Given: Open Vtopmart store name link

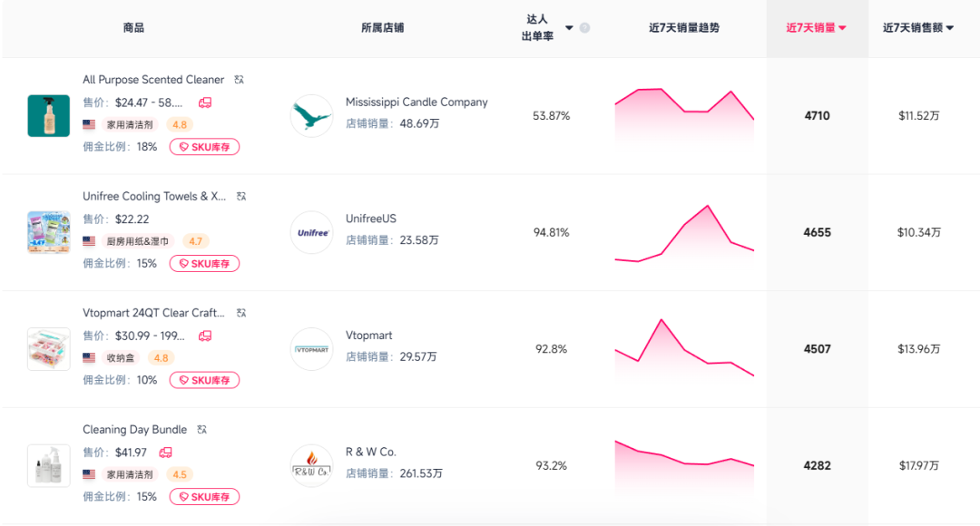Looking at the screenshot, I should [368, 335].
